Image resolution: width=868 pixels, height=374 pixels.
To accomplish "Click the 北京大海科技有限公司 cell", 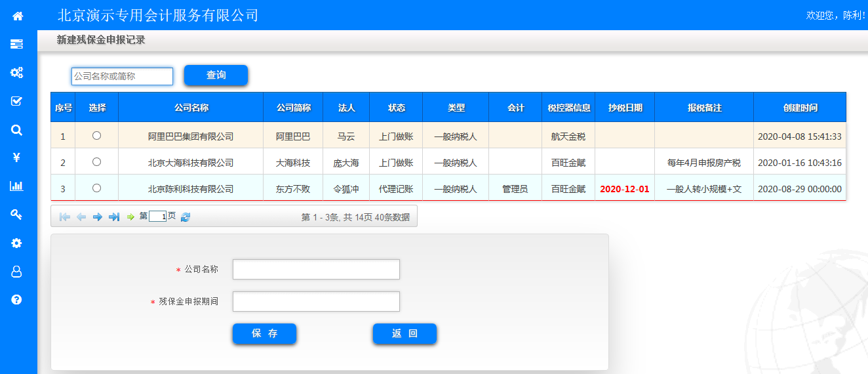I will point(191,162).
